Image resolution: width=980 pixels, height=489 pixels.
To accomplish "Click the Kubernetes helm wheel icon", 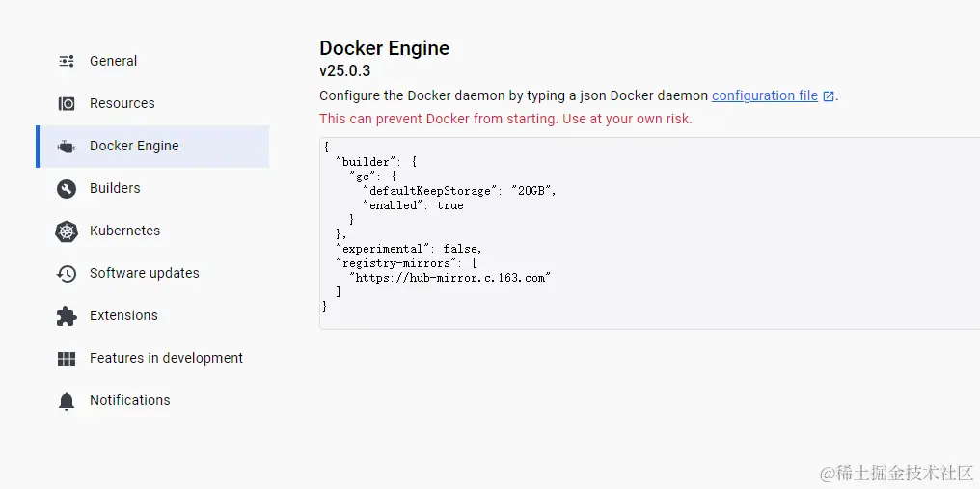I will (x=67, y=231).
